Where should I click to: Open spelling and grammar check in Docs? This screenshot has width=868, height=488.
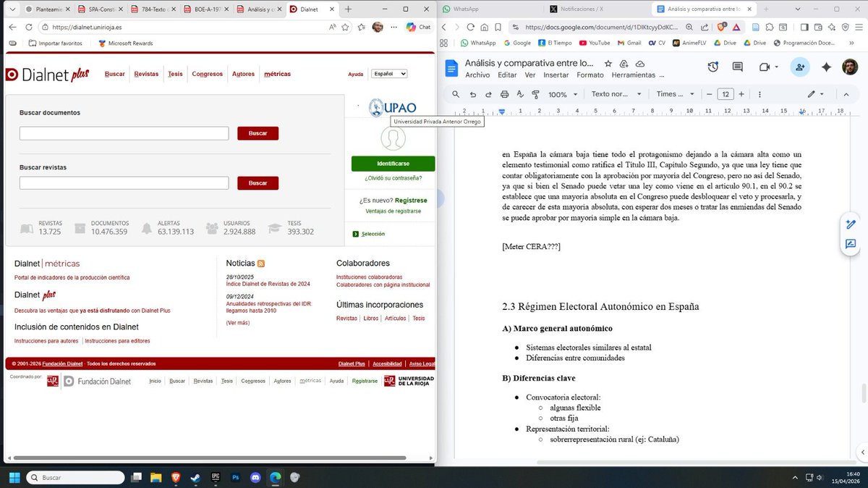[520, 94]
